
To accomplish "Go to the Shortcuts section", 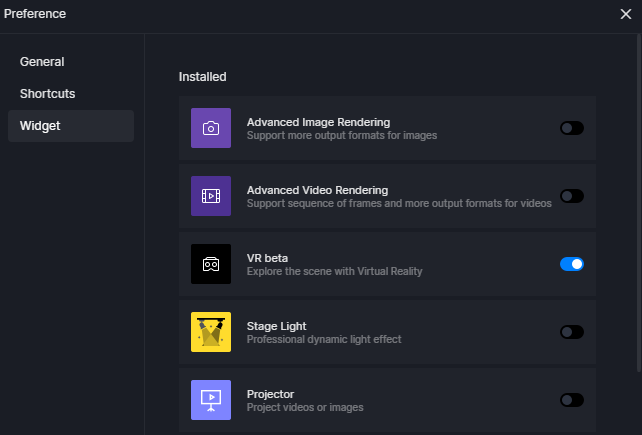I will (x=48, y=94).
